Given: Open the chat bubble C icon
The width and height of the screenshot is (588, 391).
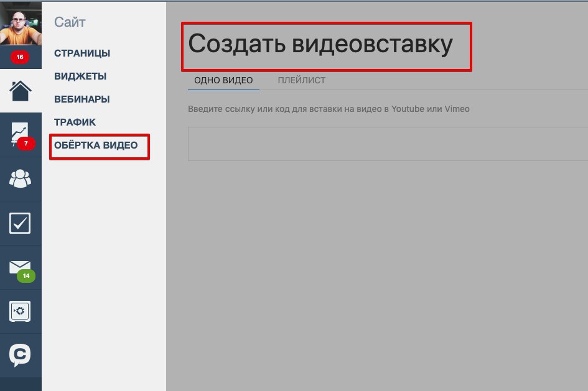Looking at the screenshot, I should click(20, 355).
